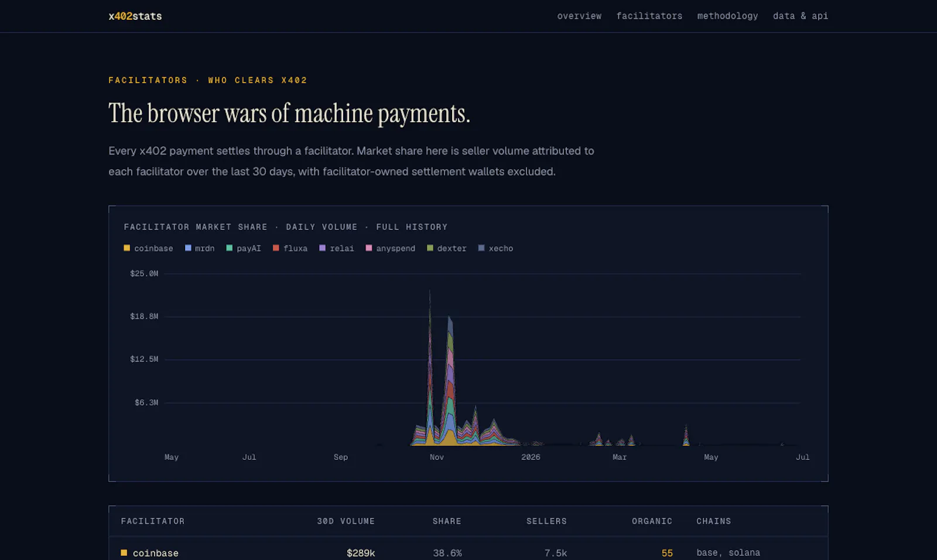The image size is (937, 560).
Task: Click the relai legend label
Action: point(341,249)
